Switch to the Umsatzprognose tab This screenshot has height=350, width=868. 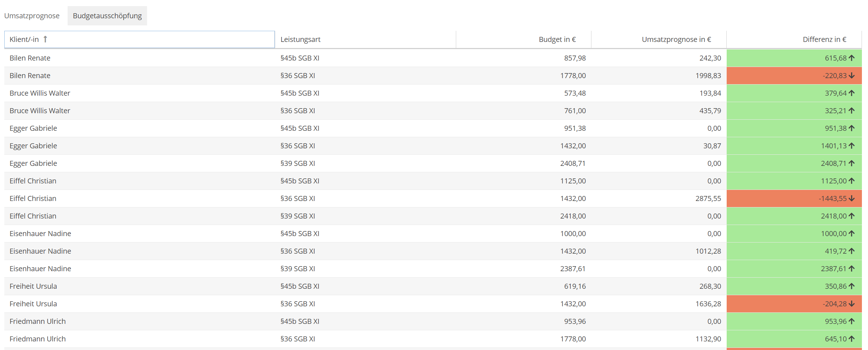pyautogui.click(x=32, y=16)
